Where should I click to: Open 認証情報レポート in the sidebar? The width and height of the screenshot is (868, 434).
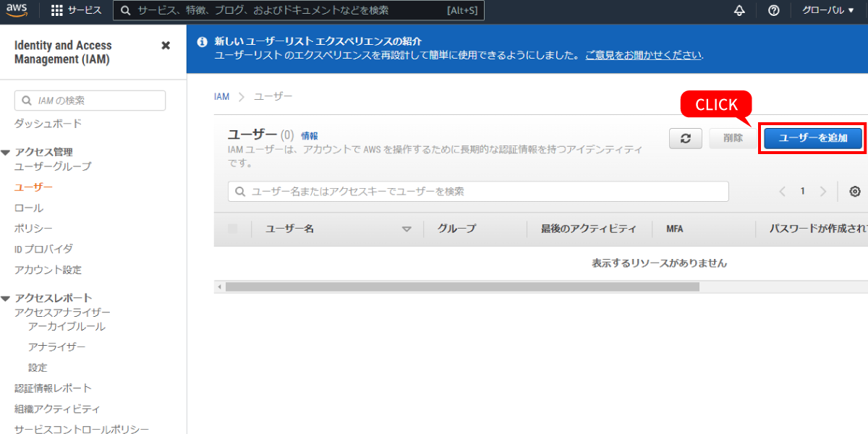click(x=53, y=388)
